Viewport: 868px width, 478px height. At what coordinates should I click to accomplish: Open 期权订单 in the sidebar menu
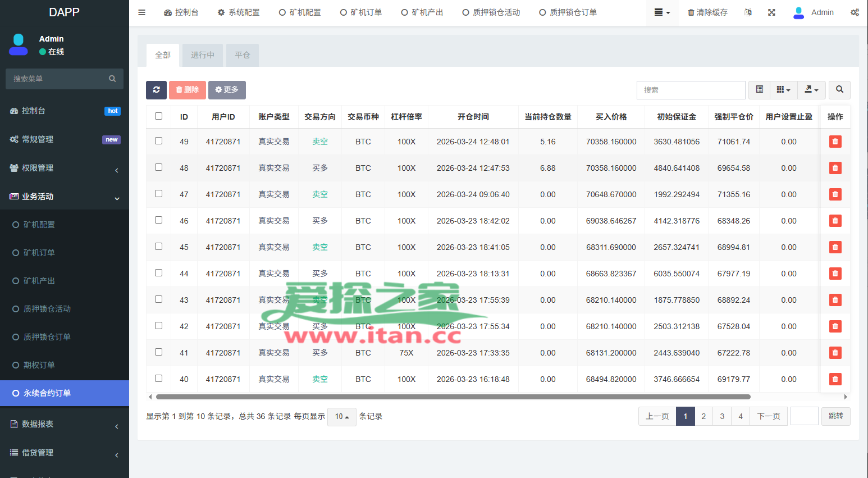click(x=39, y=365)
